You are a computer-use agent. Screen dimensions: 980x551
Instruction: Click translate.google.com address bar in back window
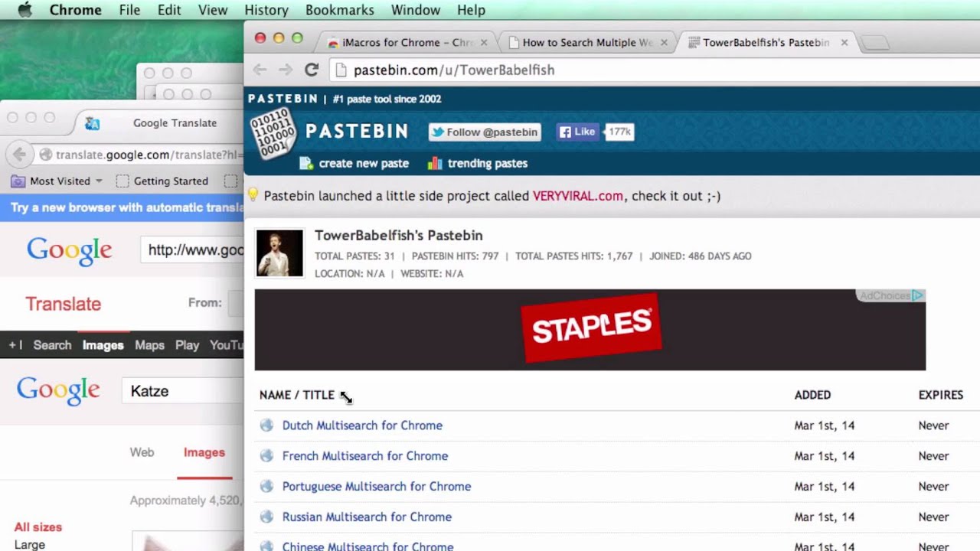pos(140,155)
